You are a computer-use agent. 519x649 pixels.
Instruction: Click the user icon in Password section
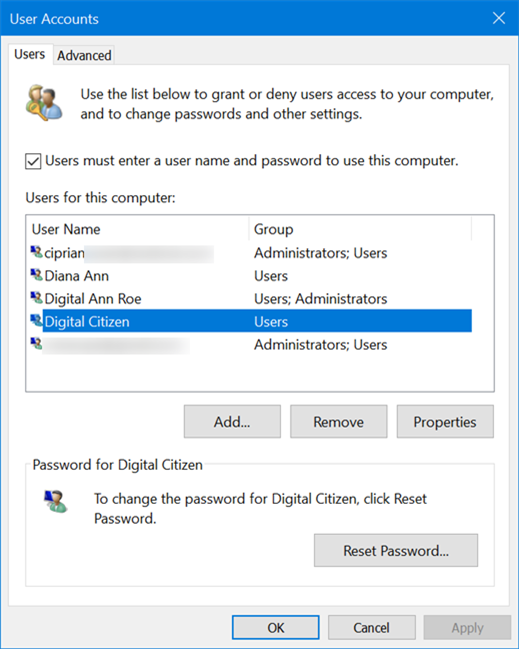point(56,501)
